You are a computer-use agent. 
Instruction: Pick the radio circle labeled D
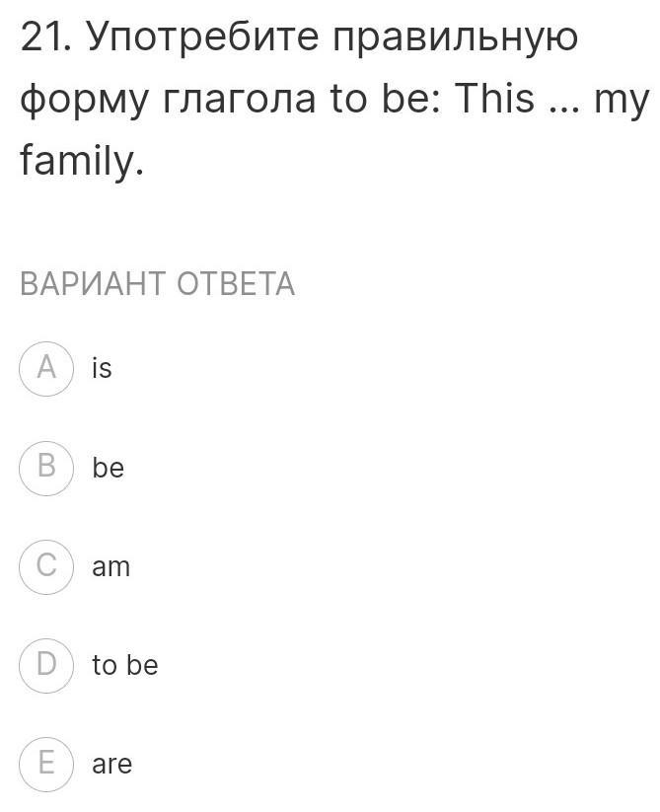[x=46, y=665]
